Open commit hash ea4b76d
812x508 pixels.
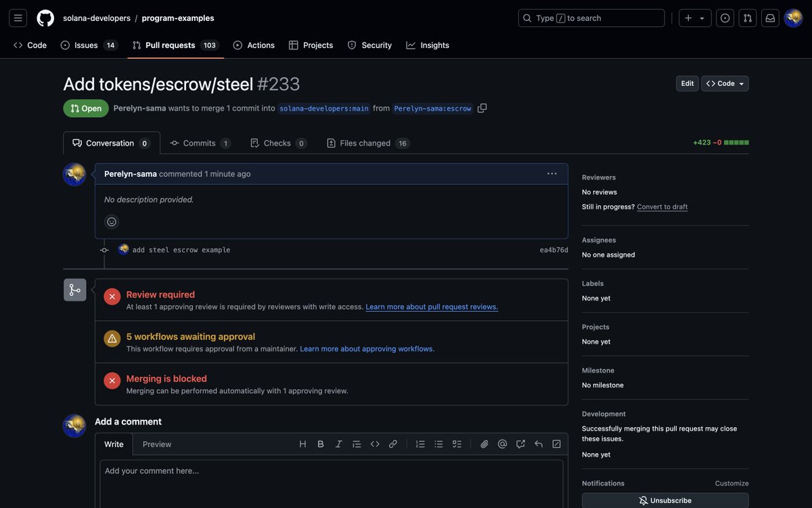554,250
